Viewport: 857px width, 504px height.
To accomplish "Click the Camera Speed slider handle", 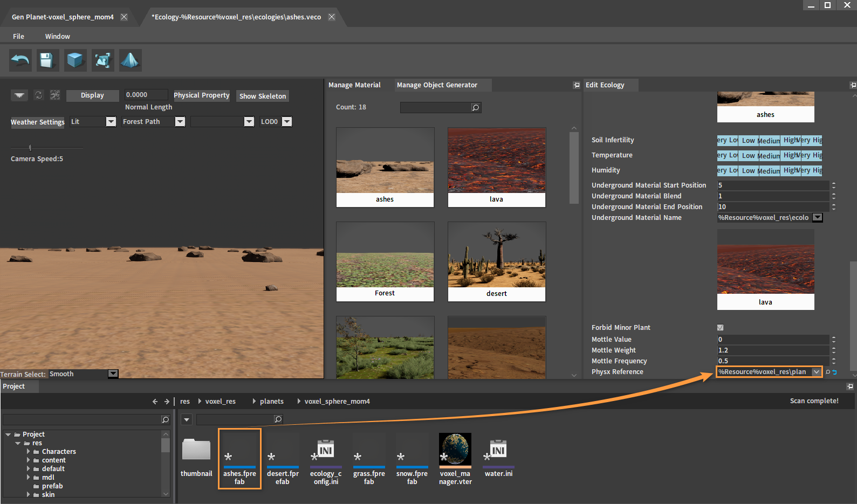I will [x=30, y=148].
